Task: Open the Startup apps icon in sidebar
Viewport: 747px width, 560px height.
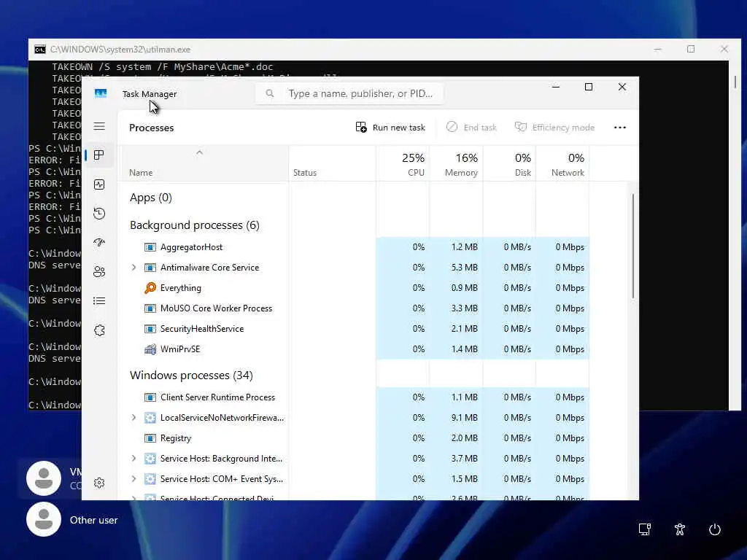Action: click(x=99, y=242)
